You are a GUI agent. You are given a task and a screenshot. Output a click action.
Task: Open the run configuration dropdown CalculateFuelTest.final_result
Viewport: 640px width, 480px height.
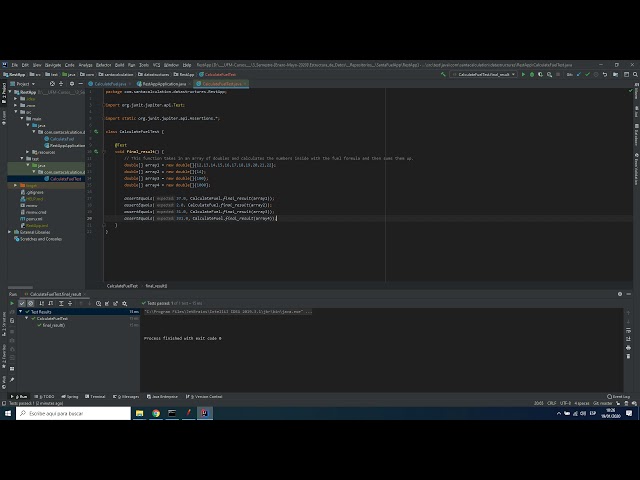click(x=483, y=75)
